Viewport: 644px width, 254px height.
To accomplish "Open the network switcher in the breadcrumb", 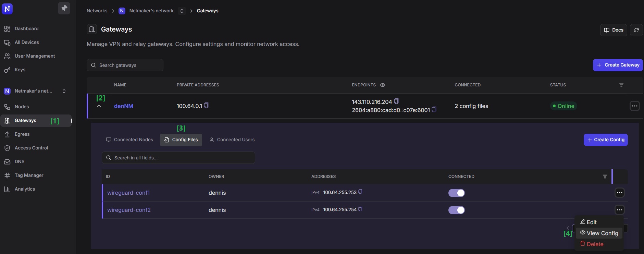I will click(x=182, y=11).
